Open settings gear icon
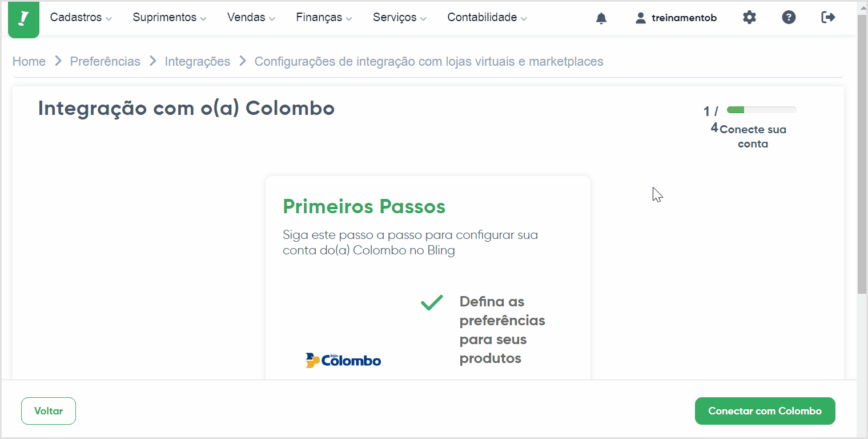The height and width of the screenshot is (439, 868). click(749, 18)
